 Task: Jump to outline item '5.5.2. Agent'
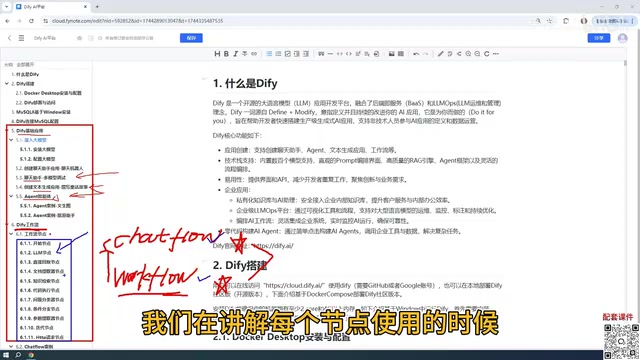pyautogui.click(x=47, y=215)
